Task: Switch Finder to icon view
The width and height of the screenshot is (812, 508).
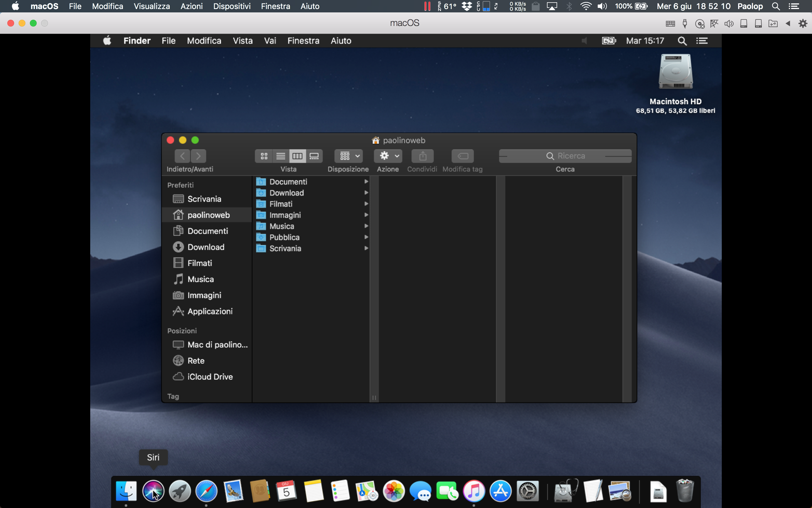Action: (264, 156)
